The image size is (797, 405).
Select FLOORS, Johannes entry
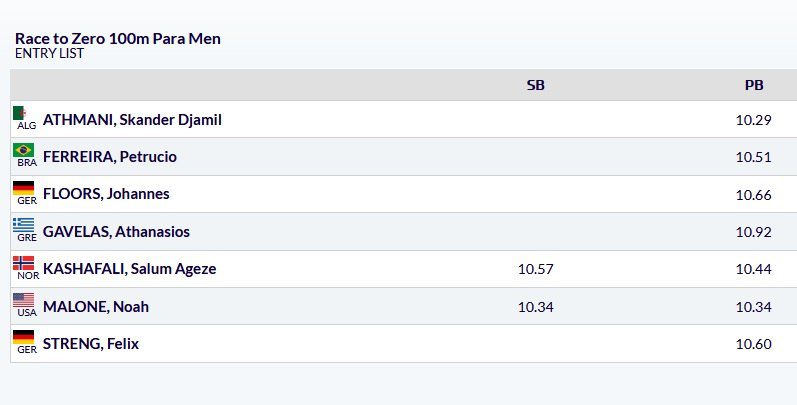pyautogui.click(x=106, y=194)
